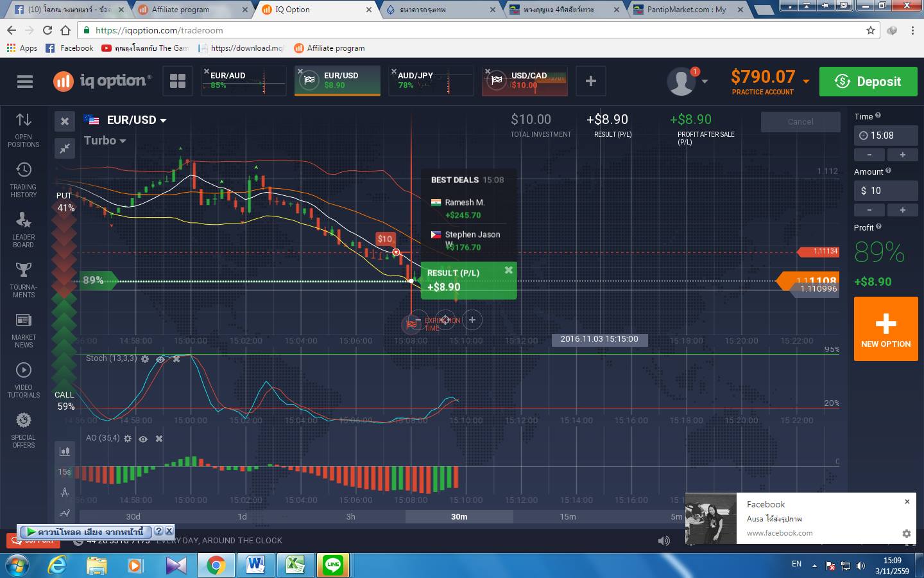Toggle Stoch indicator visibility eye
The image size is (924, 578).
click(x=160, y=359)
